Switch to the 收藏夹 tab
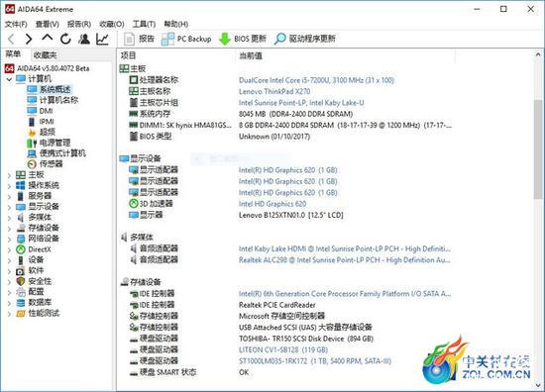This screenshot has height=392, width=545. click(x=45, y=54)
